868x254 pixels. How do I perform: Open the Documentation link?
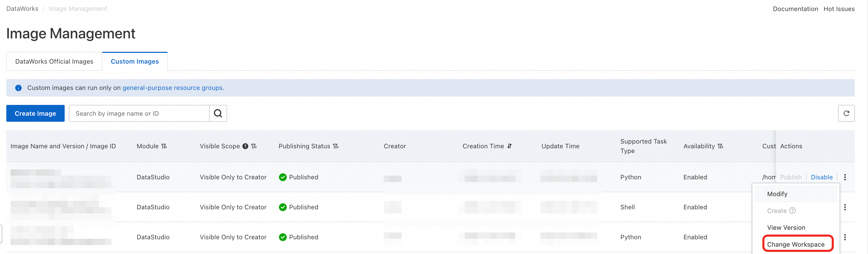tap(795, 9)
